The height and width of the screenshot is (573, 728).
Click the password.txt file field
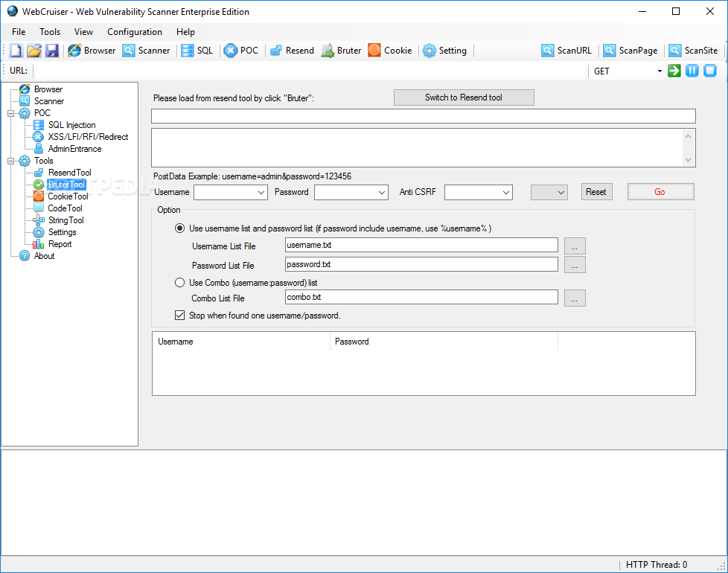pos(421,264)
